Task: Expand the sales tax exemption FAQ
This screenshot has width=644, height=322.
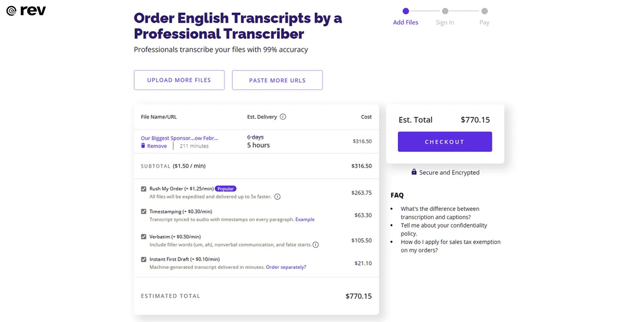Action: 450,246
